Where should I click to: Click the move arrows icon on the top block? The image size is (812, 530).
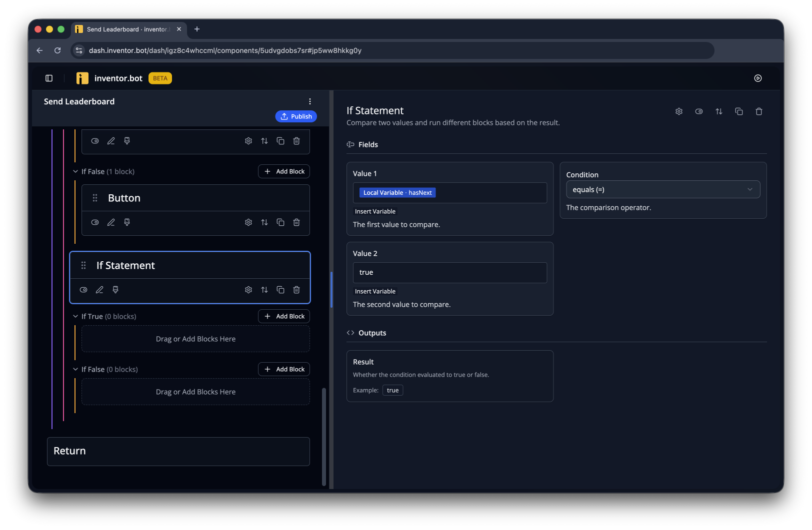[x=264, y=141]
